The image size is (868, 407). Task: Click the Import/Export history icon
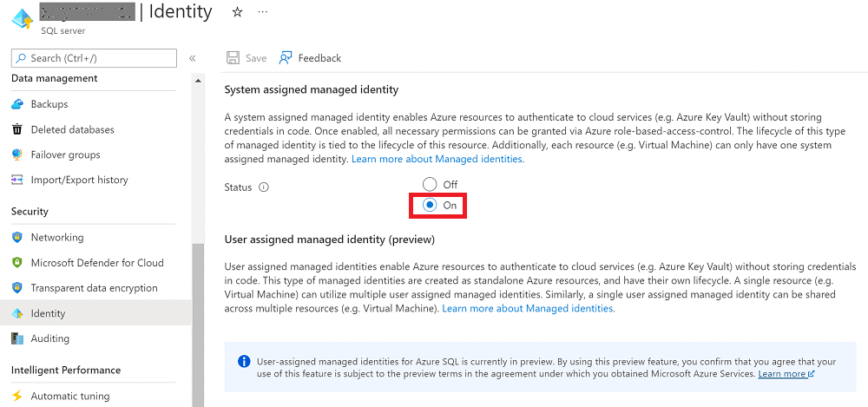point(16,180)
